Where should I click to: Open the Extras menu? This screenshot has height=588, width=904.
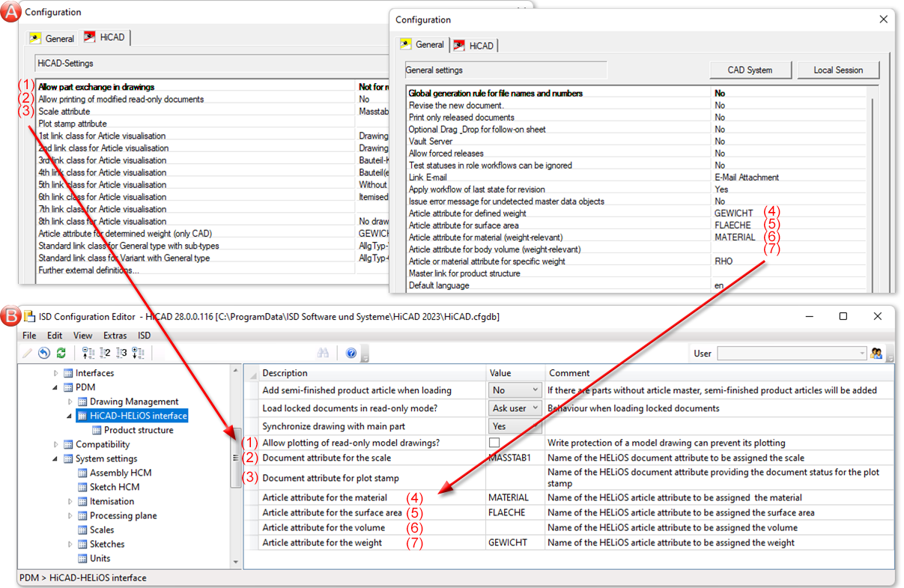(x=115, y=336)
